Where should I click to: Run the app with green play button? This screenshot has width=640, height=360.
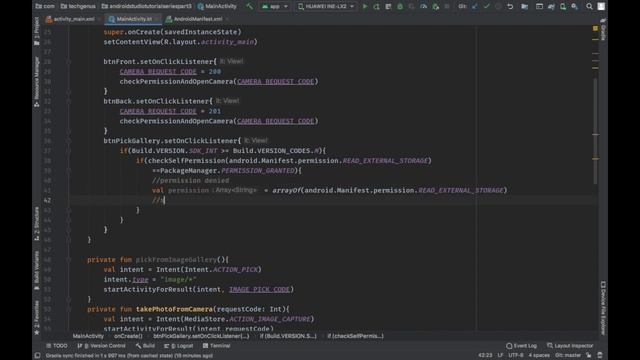tap(365, 7)
